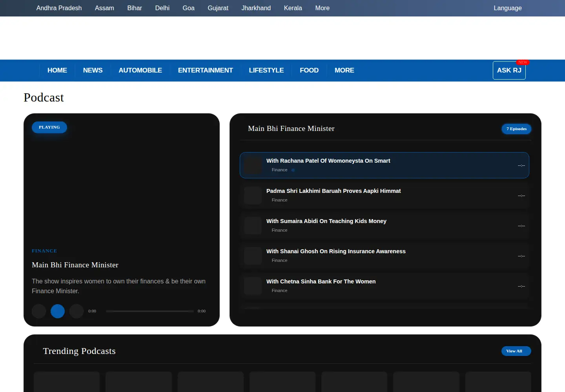Open the Language selector
The image size is (565, 392).
508,8
